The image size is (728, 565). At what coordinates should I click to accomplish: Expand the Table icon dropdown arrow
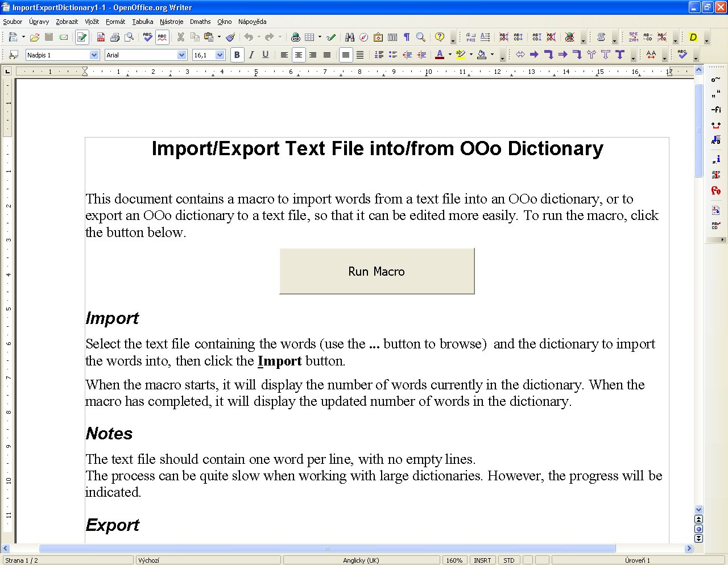coord(320,37)
